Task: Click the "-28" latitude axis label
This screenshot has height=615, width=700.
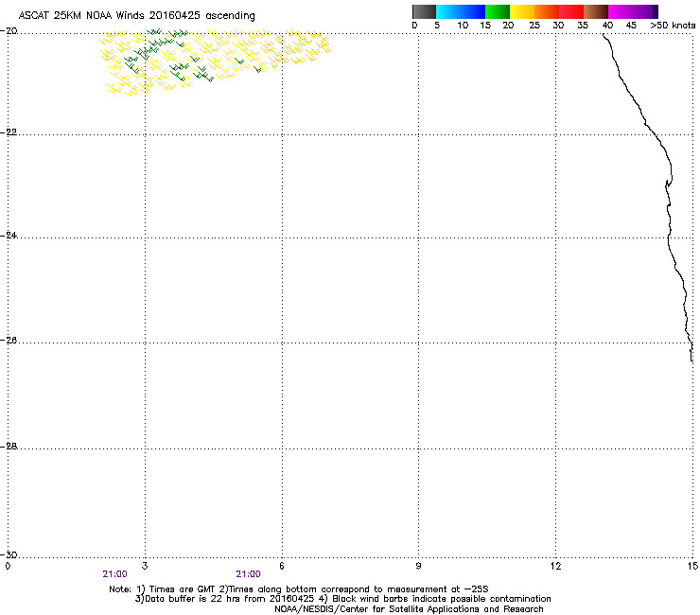Action: tap(9, 447)
